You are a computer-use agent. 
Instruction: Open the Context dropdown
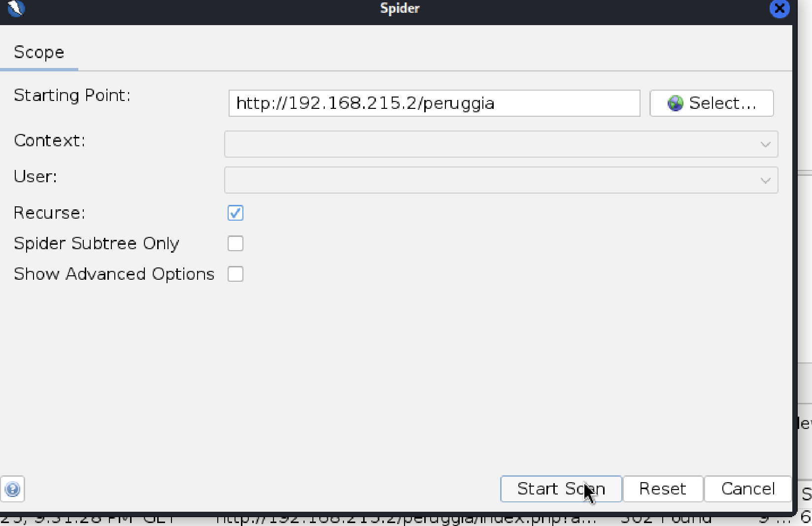pyautogui.click(x=501, y=144)
